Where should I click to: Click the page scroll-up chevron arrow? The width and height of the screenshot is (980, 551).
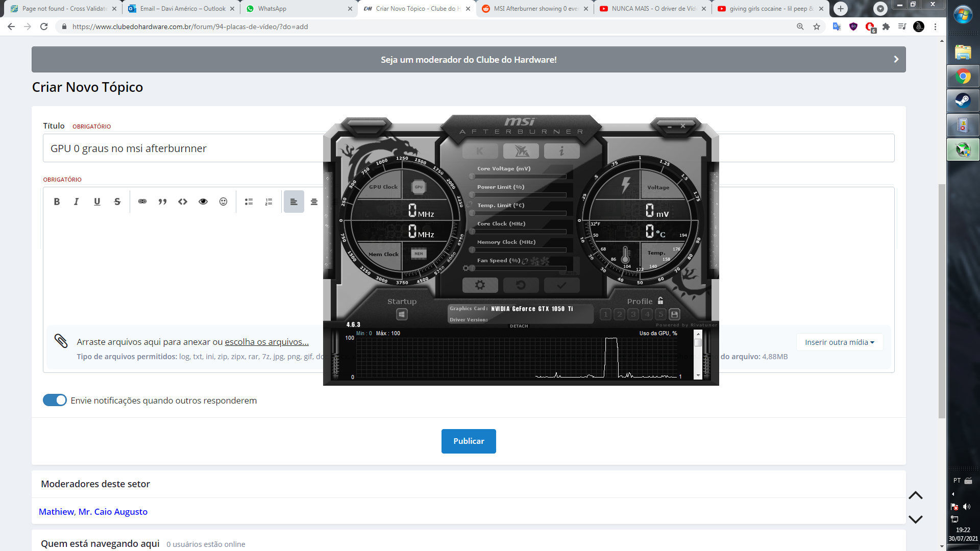pyautogui.click(x=916, y=495)
